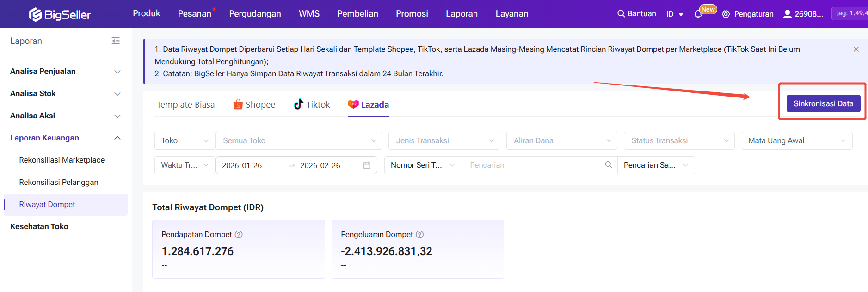
Task: Click the user account profile icon
Action: point(787,14)
